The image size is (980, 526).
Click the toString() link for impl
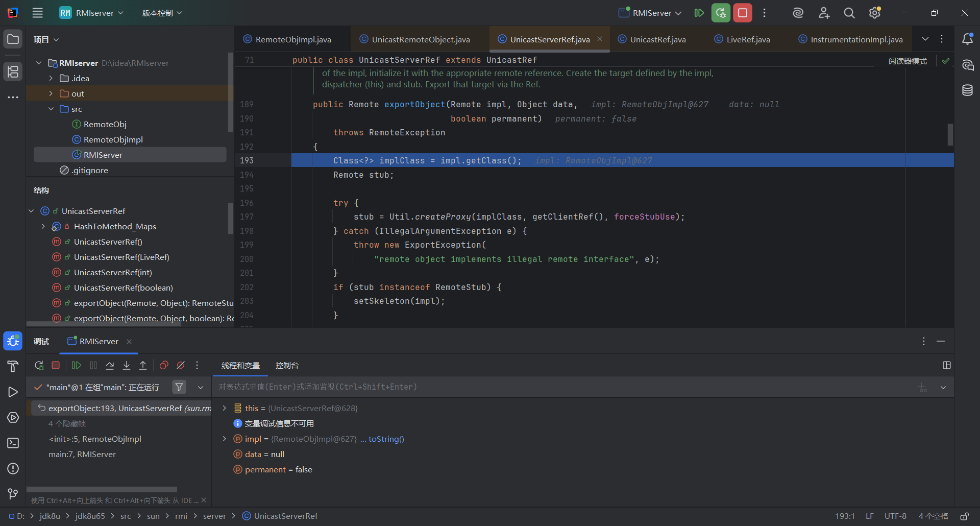[386, 439]
